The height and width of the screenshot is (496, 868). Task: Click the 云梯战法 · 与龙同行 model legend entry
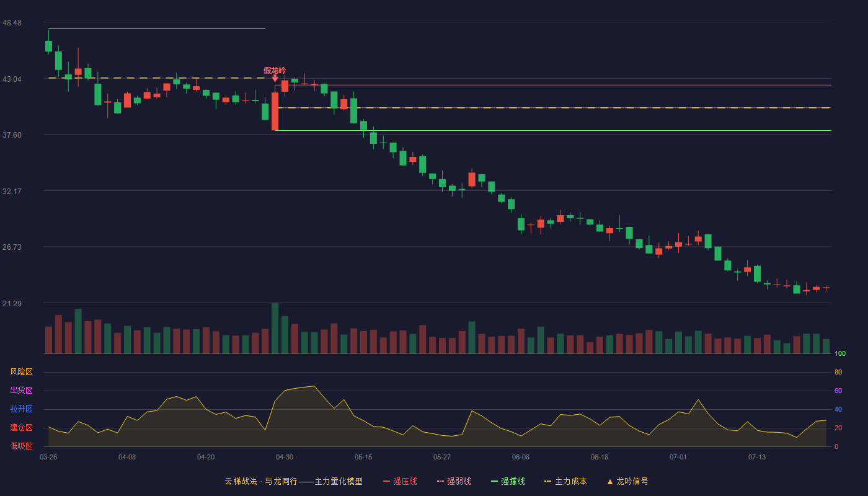coord(293,481)
